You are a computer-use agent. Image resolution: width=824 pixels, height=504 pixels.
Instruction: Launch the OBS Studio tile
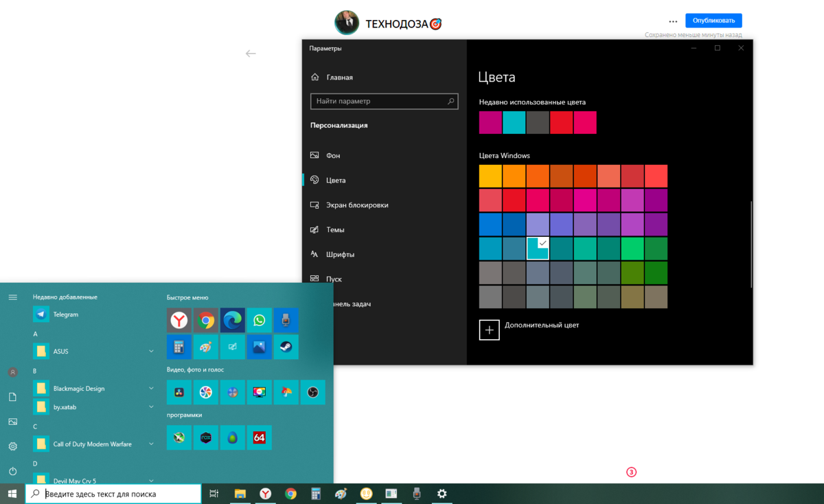pyautogui.click(x=312, y=392)
